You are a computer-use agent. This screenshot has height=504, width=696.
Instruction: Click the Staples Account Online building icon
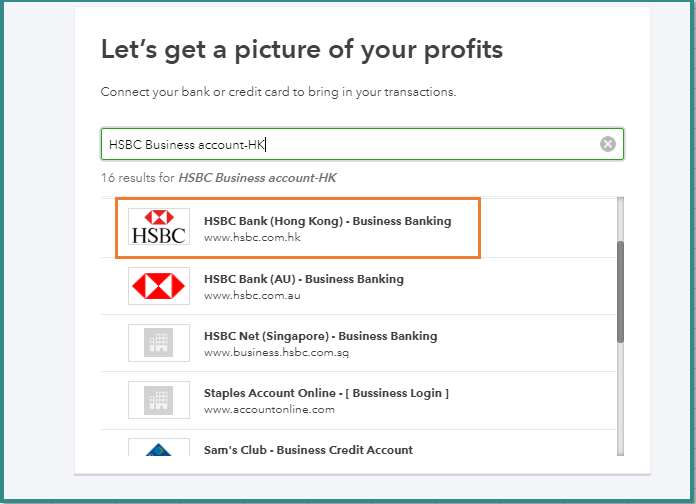(x=159, y=400)
